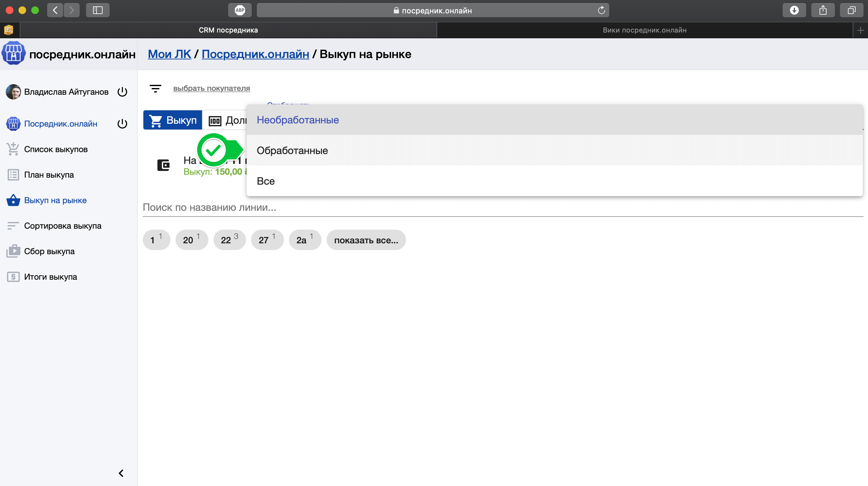
Task: Open Итоги выкупа in sidebar
Action: pos(50,277)
